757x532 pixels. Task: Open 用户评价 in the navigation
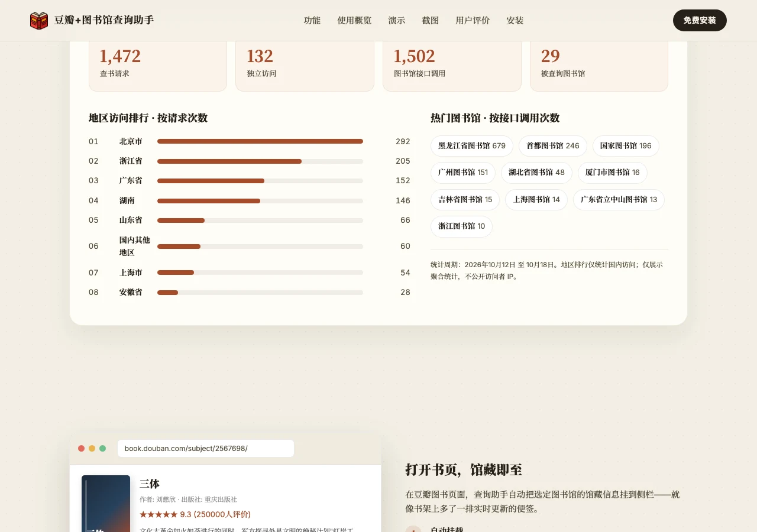coord(473,21)
